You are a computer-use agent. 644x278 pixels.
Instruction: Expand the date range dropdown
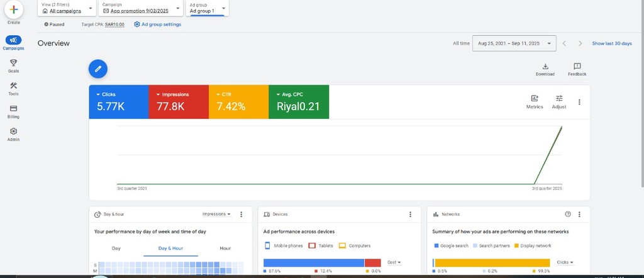click(514, 43)
